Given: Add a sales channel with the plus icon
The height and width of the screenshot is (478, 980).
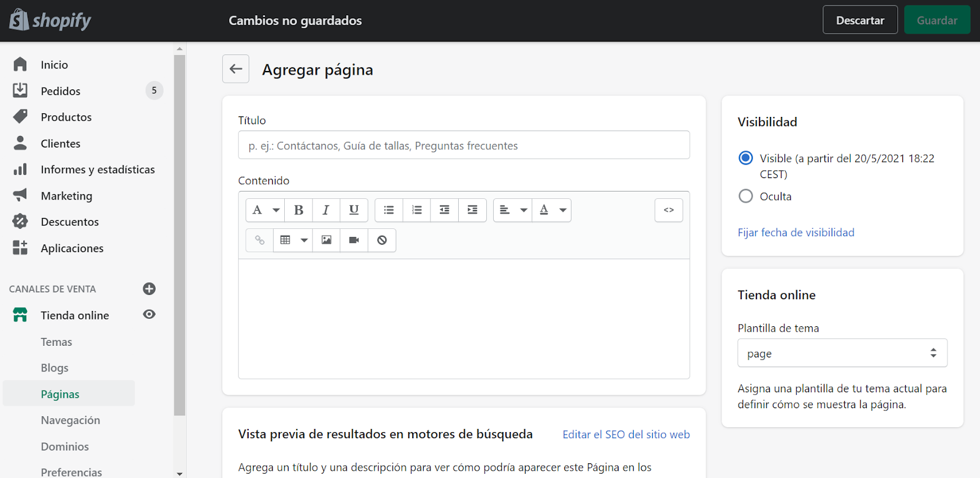Looking at the screenshot, I should [x=149, y=288].
